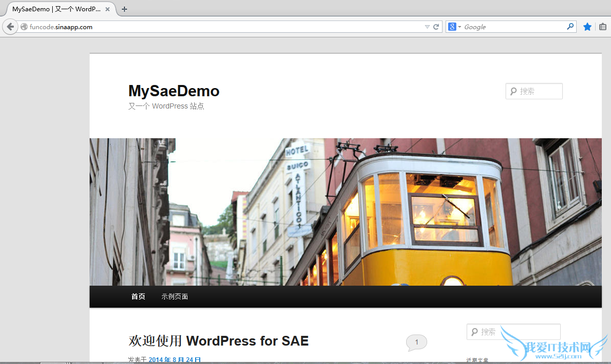611x364 pixels.
Task: Click the globe site identity icon
Action: pyautogui.click(x=24, y=27)
